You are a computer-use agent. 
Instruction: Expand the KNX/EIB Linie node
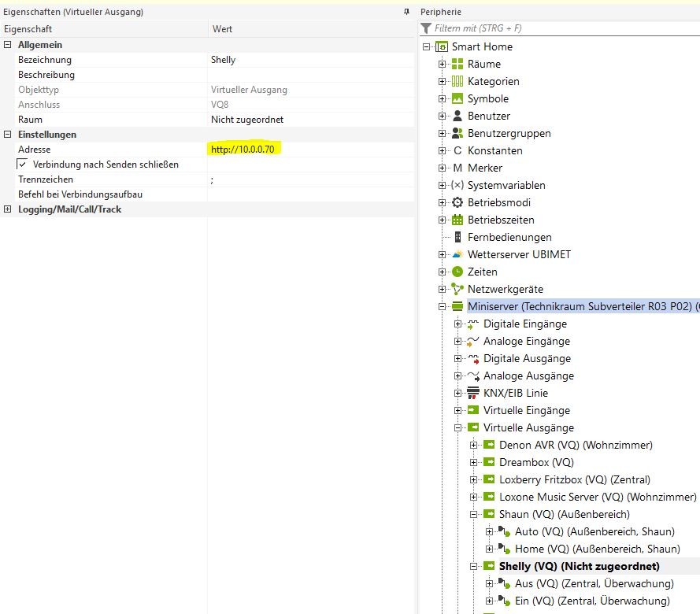(457, 393)
